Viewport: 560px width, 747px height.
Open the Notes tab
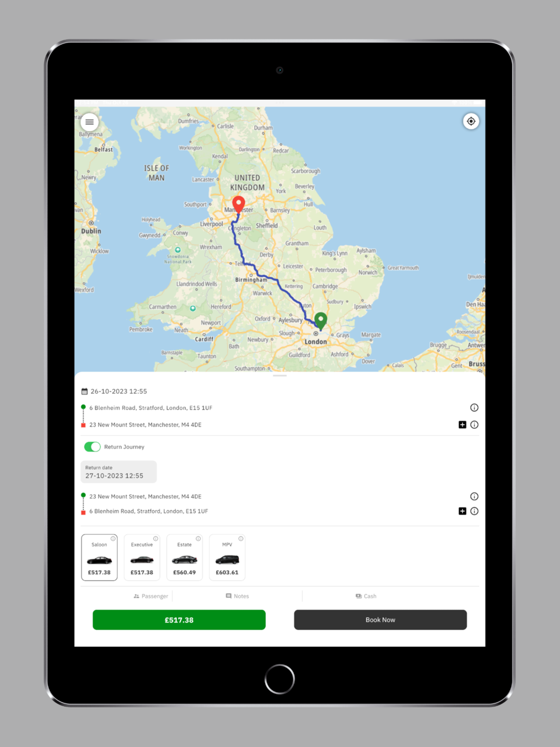click(x=237, y=596)
